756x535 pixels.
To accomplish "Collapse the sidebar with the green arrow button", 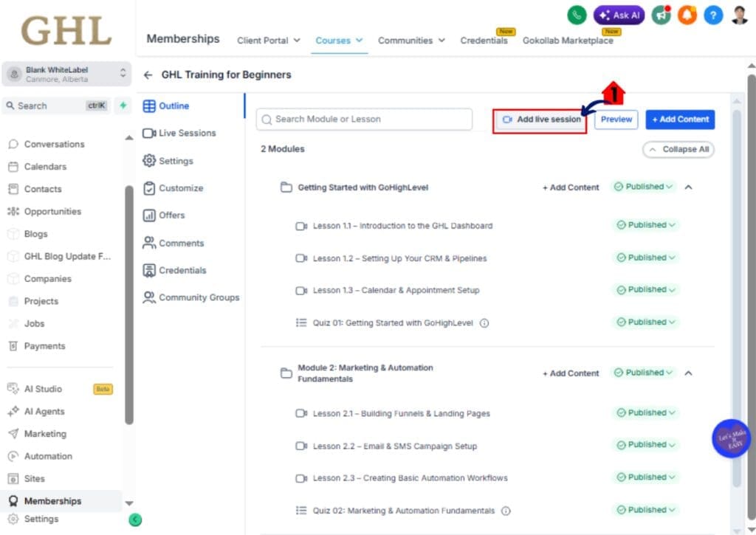I will 136,520.
